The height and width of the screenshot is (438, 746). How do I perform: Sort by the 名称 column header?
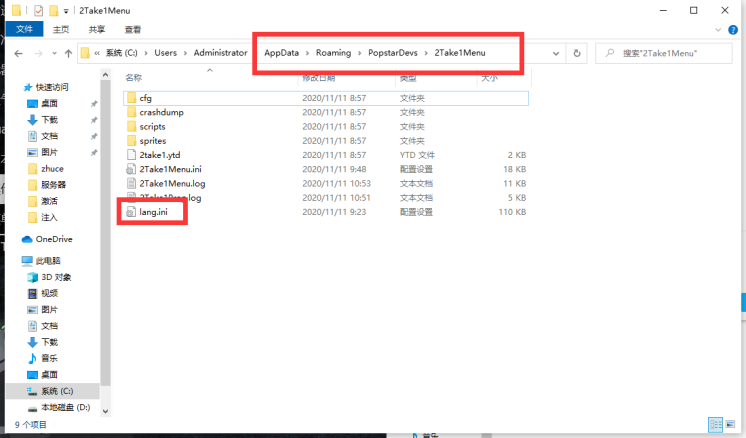(x=134, y=78)
